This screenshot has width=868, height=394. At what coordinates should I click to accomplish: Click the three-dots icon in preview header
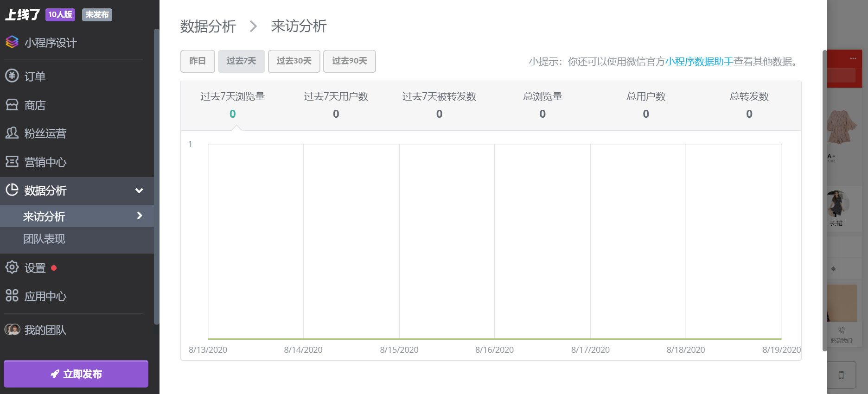pos(853,58)
